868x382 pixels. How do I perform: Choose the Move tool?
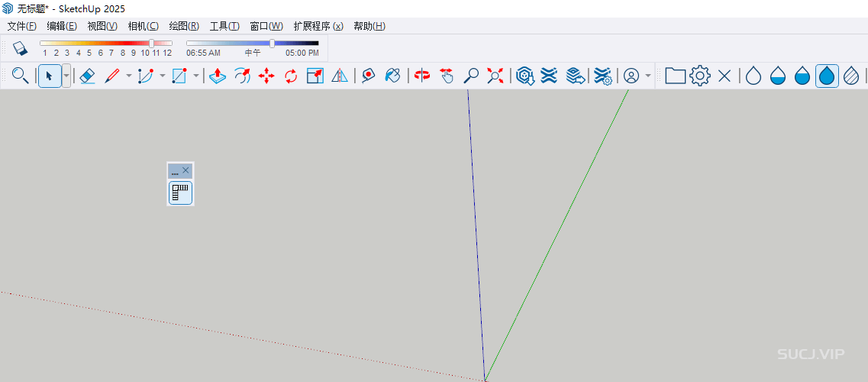click(x=266, y=76)
